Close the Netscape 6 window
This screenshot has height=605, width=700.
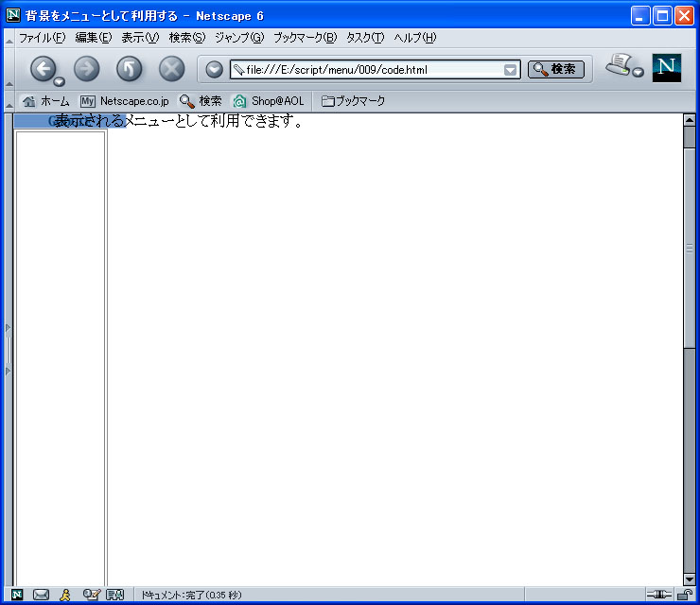(x=684, y=16)
